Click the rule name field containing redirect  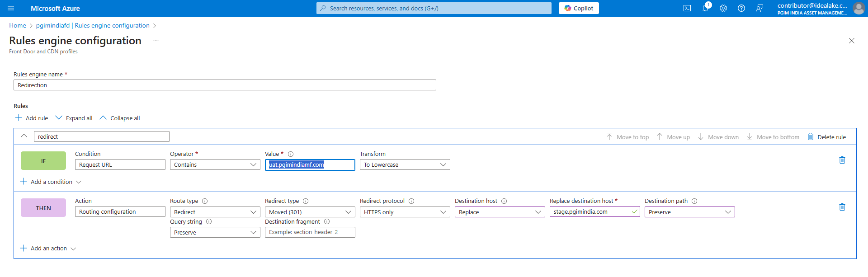102,136
